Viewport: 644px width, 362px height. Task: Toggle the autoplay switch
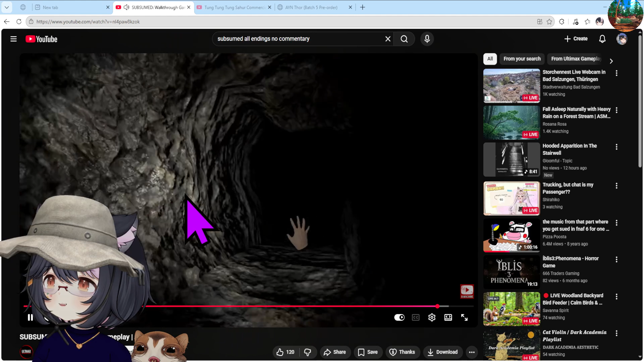(399, 318)
